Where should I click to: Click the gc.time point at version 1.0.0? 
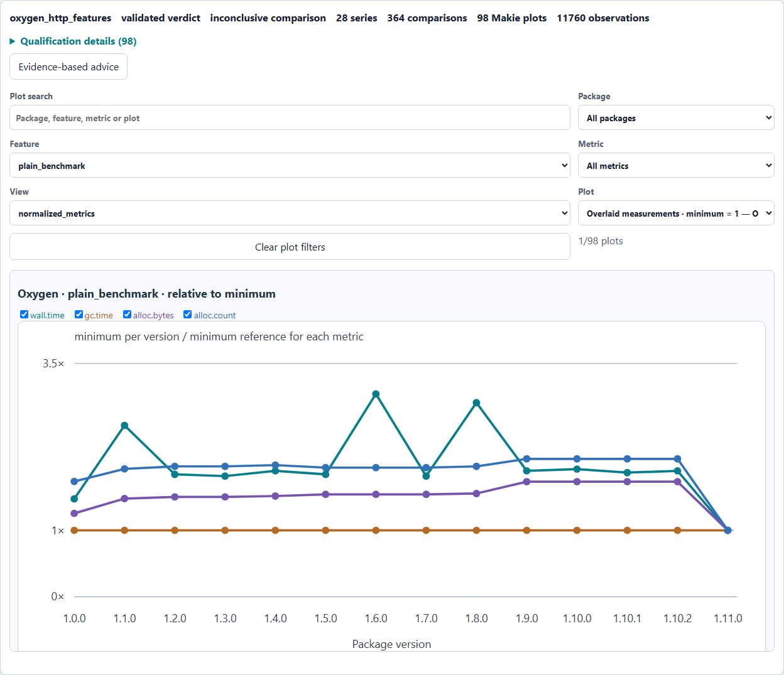click(74, 530)
